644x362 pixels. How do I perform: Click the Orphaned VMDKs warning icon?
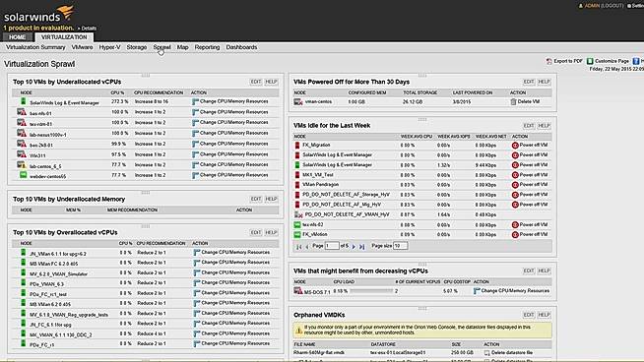pyautogui.click(x=299, y=330)
